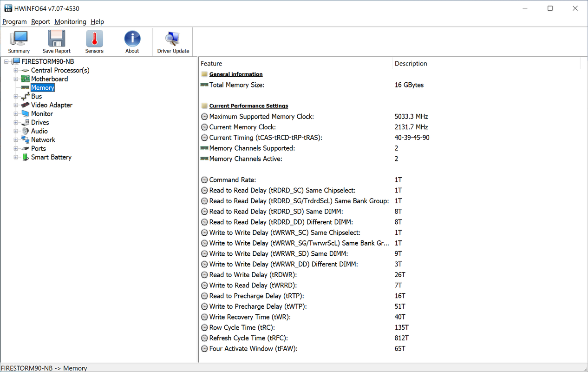Select the Video Adapter tree label
The height and width of the screenshot is (372, 588).
52,105
